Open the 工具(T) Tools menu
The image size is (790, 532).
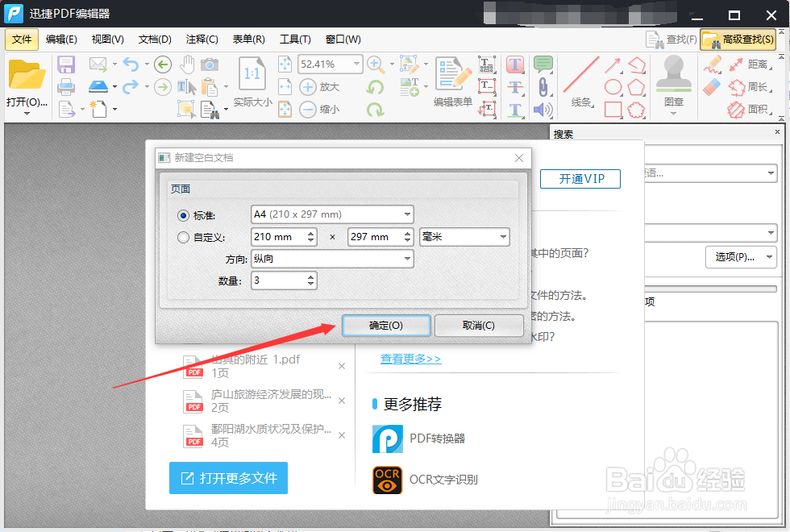(x=295, y=39)
